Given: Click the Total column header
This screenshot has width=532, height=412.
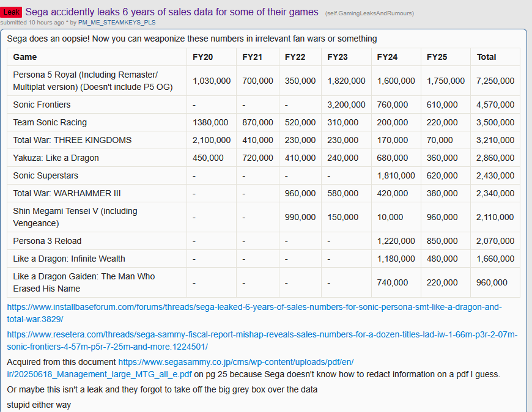Looking at the screenshot, I should [486, 57].
